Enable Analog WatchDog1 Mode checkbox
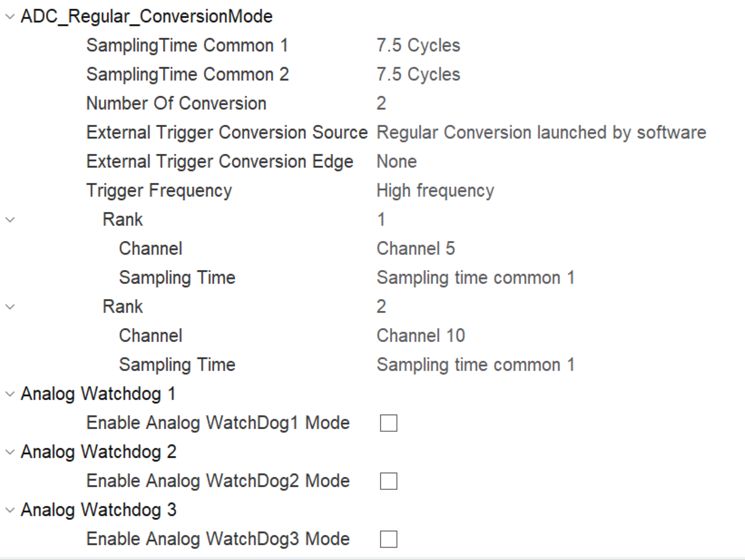 (388, 423)
